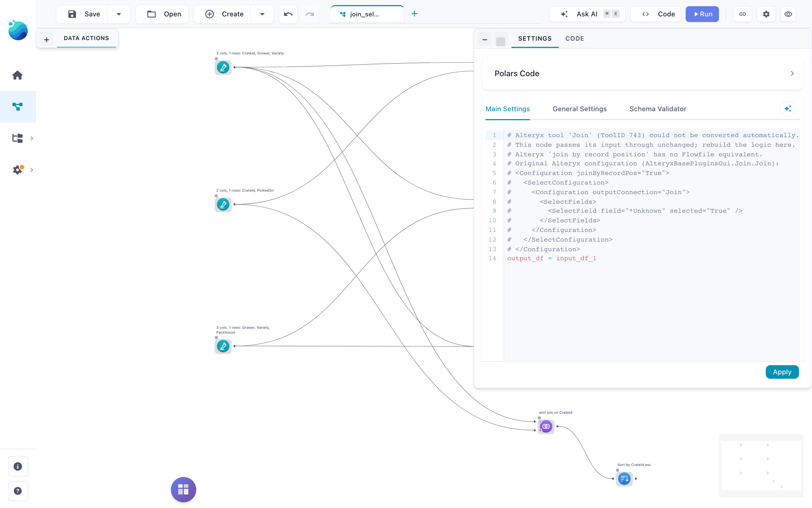Go to the Home sidebar icon

[17, 75]
